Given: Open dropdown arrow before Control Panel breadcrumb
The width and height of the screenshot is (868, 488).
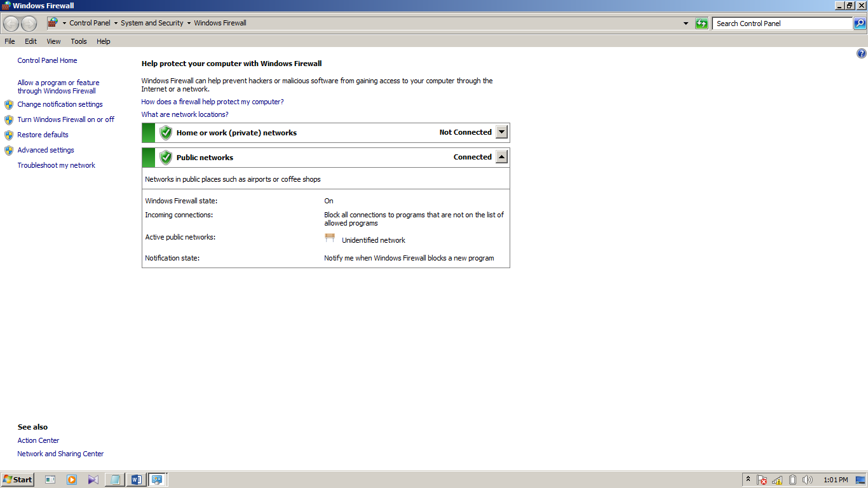Looking at the screenshot, I should [x=64, y=24].
